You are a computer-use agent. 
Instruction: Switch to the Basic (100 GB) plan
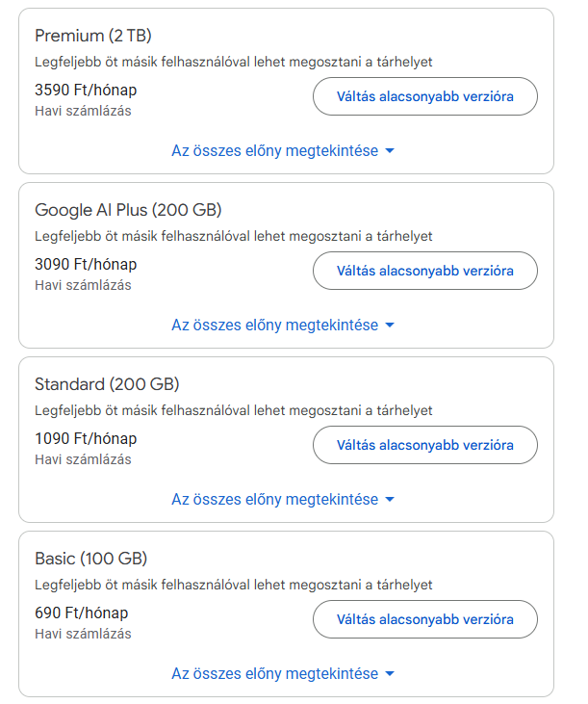pyautogui.click(x=424, y=619)
